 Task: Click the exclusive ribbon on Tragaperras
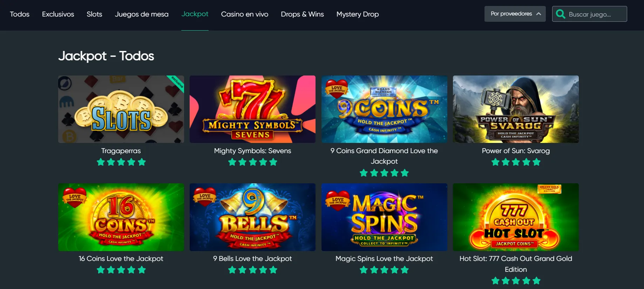[177, 83]
